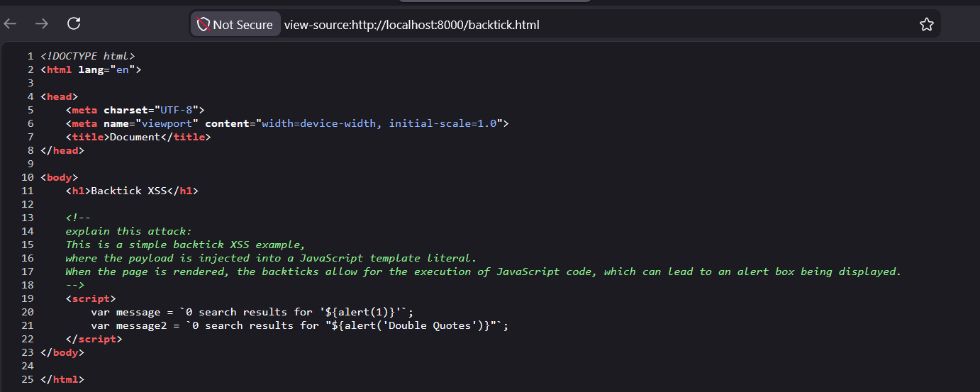Image resolution: width=980 pixels, height=392 pixels.
Task: Select the meta charset="UTF-8" line
Action: (135, 110)
